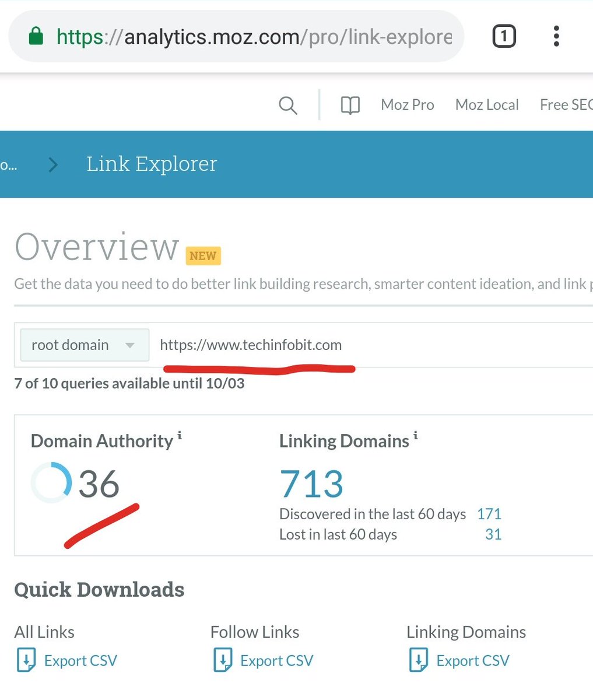
Task: Click the truncated breadcrumb item before the chevron
Action: click(9, 164)
